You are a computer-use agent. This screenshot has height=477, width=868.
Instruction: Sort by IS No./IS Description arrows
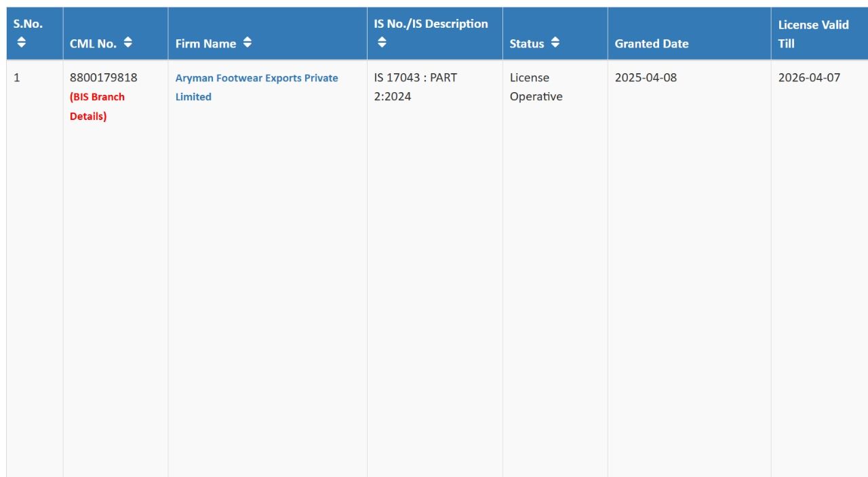coord(382,43)
